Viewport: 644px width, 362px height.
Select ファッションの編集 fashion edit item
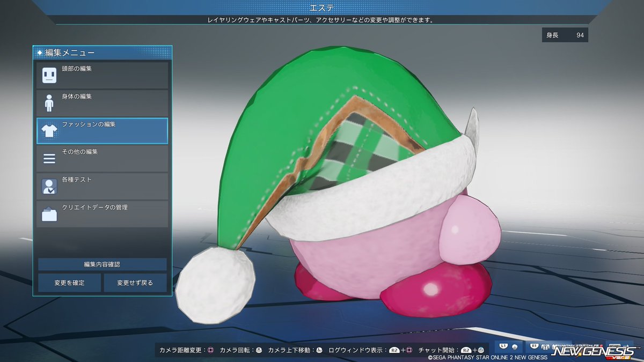(x=102, y=131)
